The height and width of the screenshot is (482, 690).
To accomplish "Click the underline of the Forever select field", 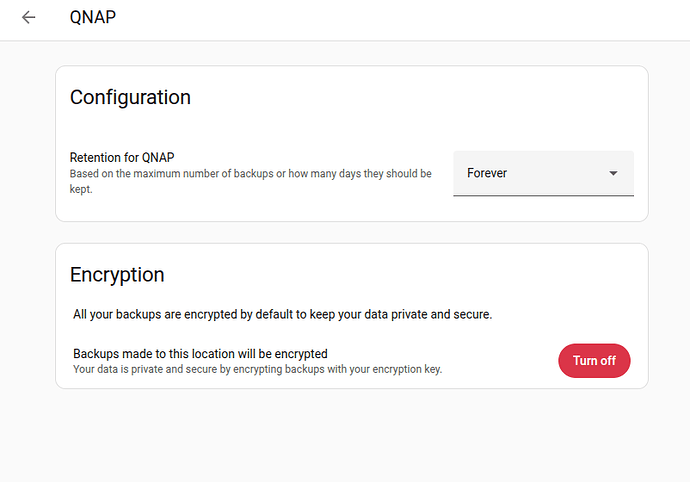I will click(543, 195).
